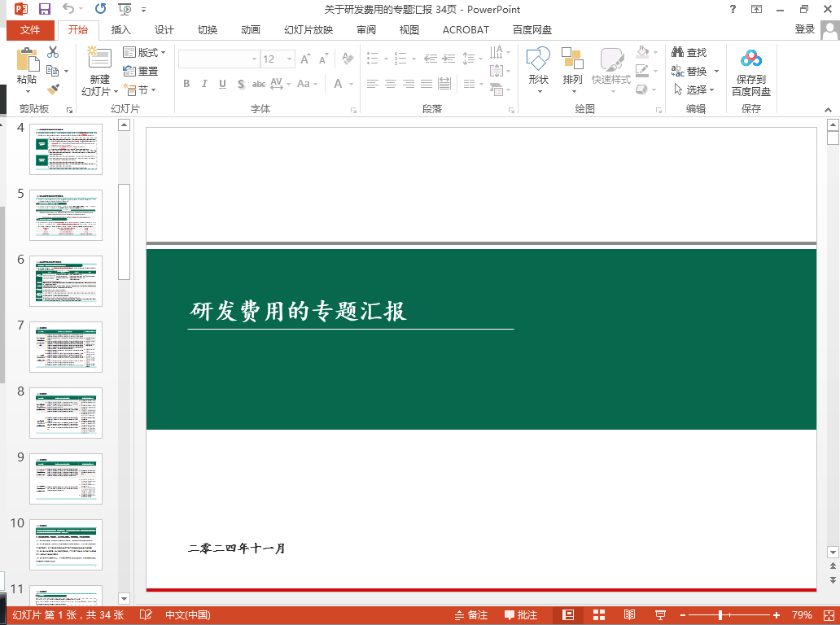The image size is (840, 625).
Task: Click the Clear All Formatting eraser icon
Action: pyautogui.click(x=348, y=59)
